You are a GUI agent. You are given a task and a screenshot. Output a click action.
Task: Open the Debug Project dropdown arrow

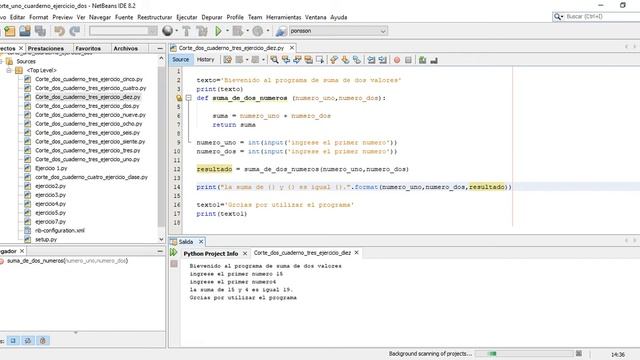click(247, 31)
